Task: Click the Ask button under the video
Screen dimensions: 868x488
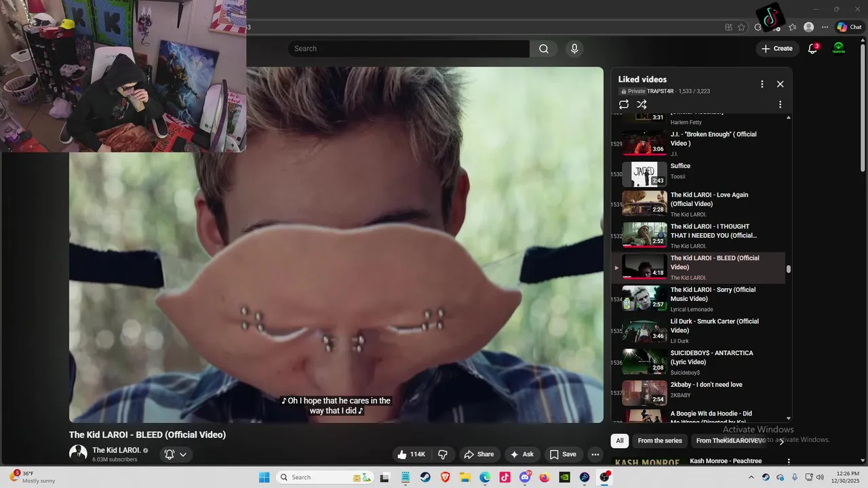Action: tap(521, 454)
